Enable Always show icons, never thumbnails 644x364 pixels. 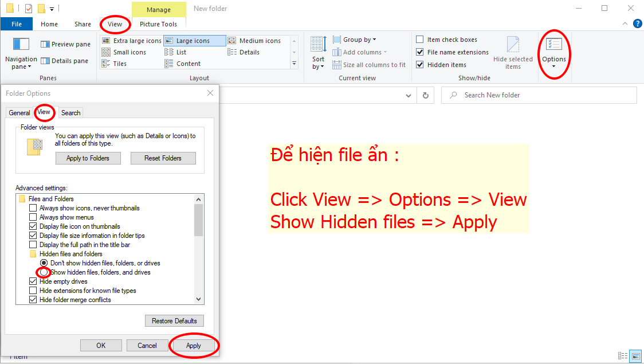coord(33,208)
